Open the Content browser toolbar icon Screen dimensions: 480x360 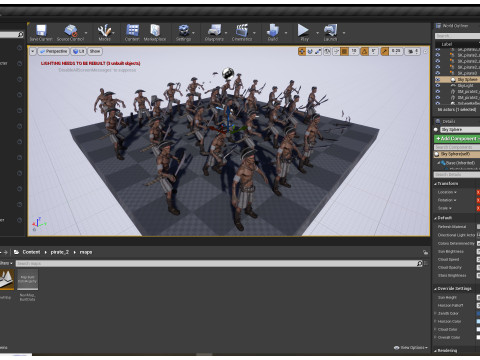coord(132,33)
